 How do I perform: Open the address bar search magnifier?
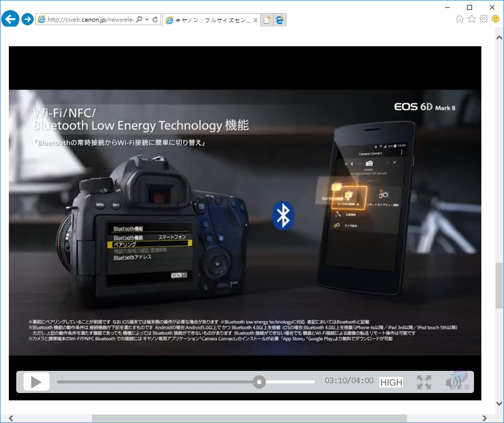139,20
